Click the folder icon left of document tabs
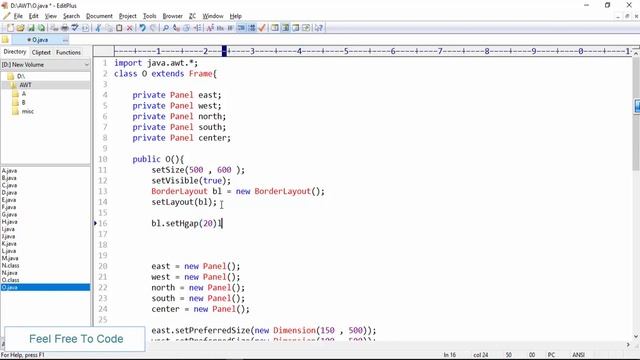Viewport: 640px width, 360px height. click(5, 40)
